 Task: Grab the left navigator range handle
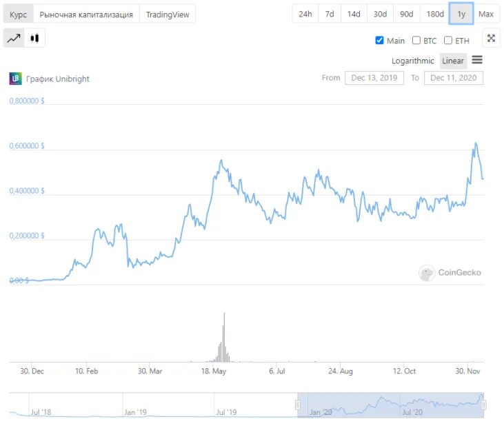pos(298,405)
